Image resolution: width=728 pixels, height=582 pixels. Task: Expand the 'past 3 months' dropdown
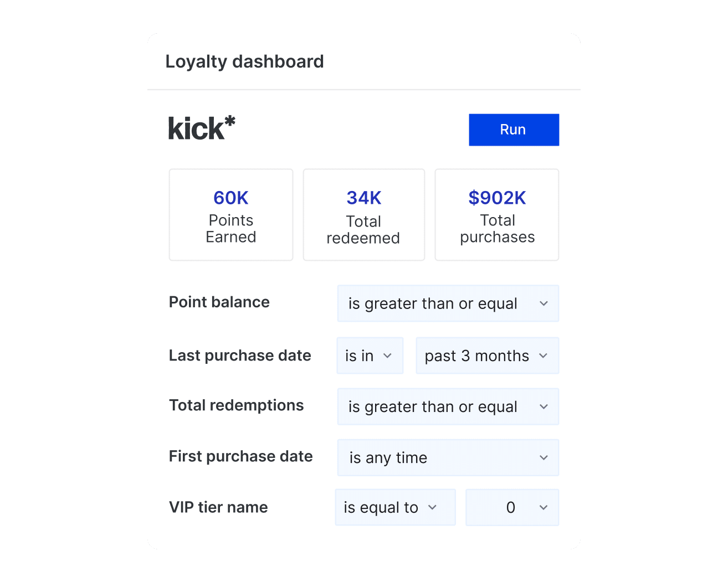tap(486, 356)
